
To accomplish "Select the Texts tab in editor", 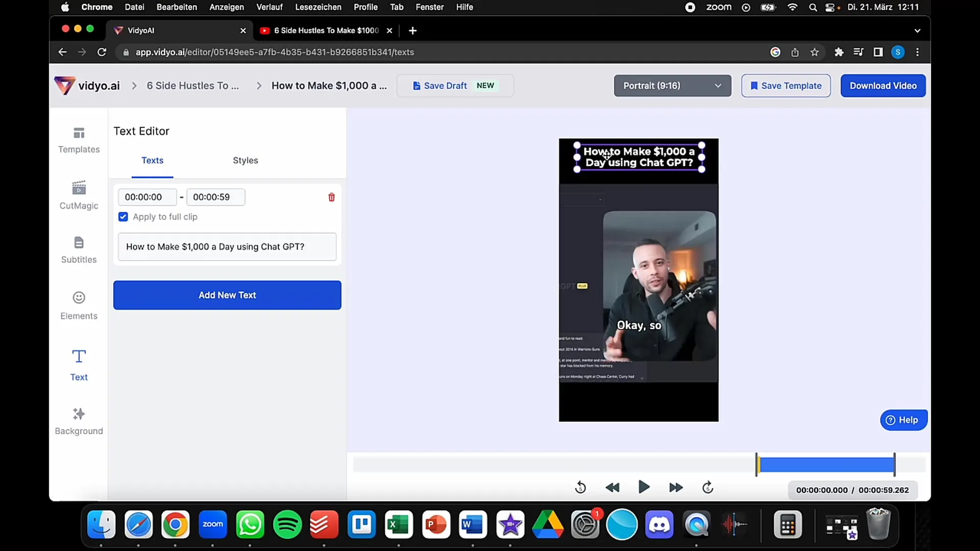I will pos(152,160).
